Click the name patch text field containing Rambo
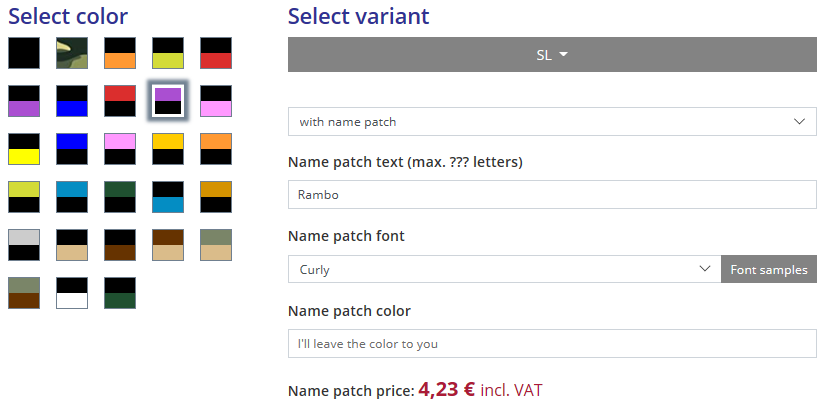Image resolution: width=821 pixels, height=415 pixels. (x=552, y=195)
